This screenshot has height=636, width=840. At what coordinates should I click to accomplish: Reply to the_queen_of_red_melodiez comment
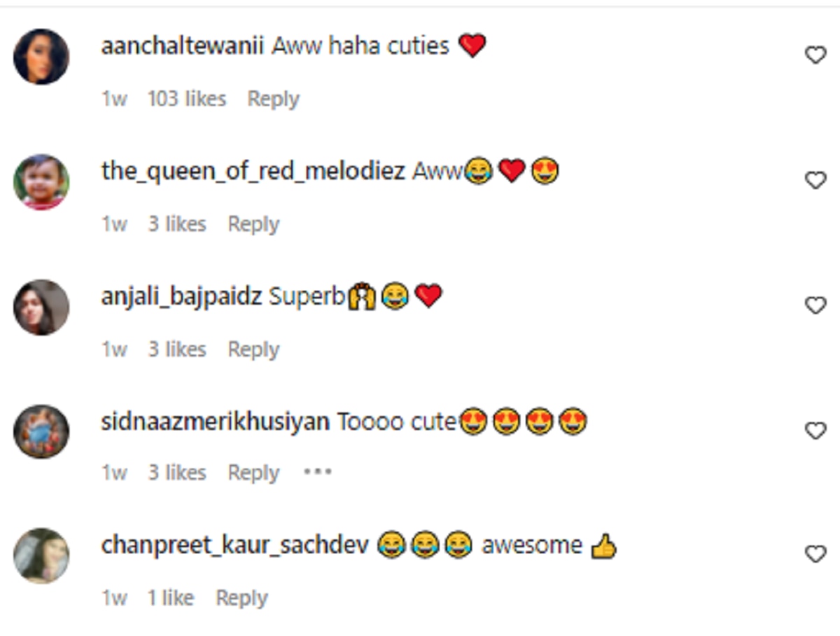pyautogui.click(x=253, y=225)
